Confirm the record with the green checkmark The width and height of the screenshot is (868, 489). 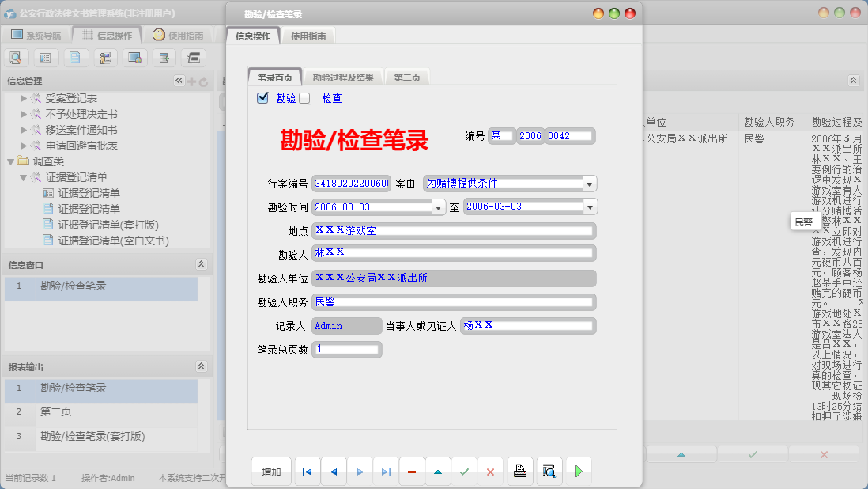pos(465,471)
